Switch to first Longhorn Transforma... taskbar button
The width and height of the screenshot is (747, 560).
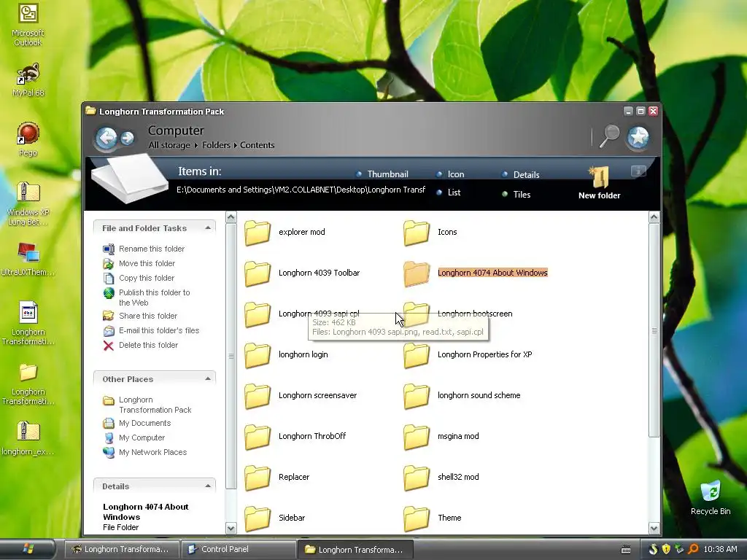click(122, 549)
